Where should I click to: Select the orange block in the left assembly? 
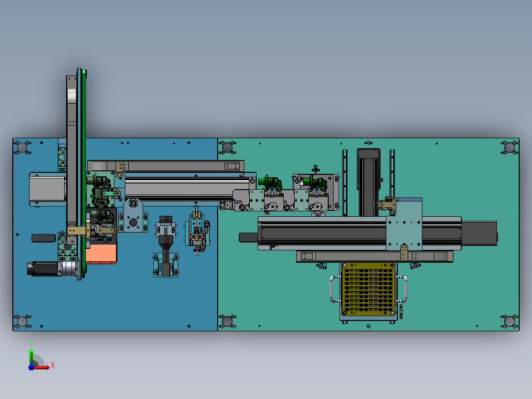tap(101, 254)
